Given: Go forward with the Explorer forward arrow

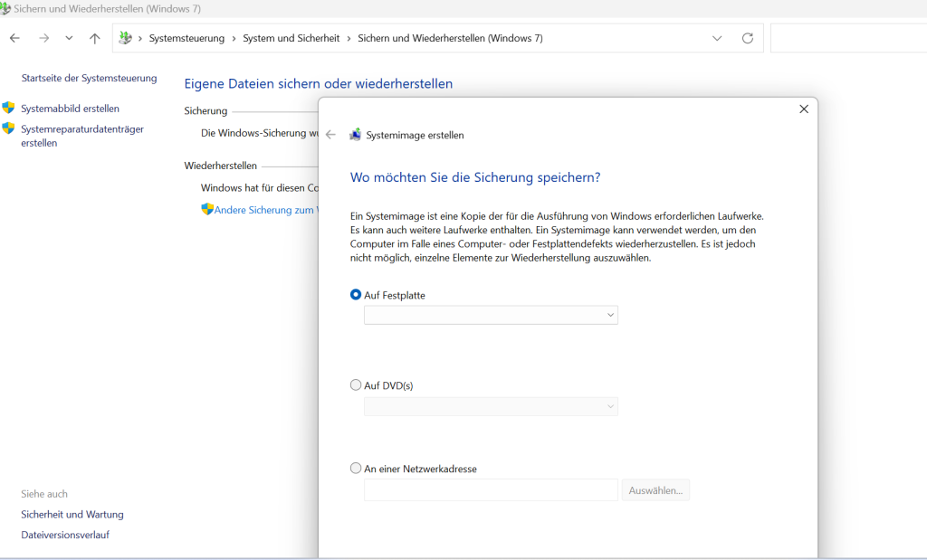Looking at the screenshot, I should pos(43,38).
